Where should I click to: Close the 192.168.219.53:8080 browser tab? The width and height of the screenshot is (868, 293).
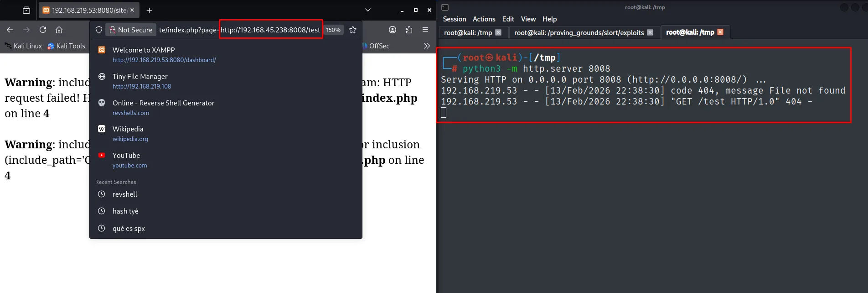132,10
